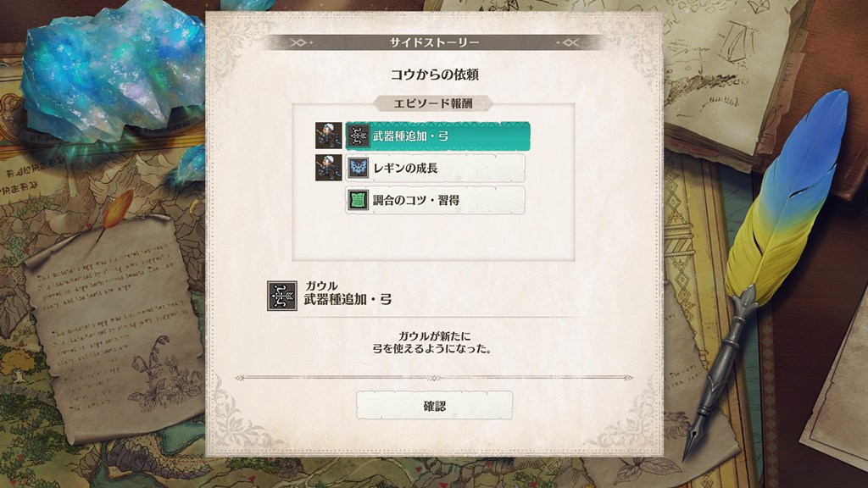868x488 pixels.
Task: Click the empty area below reward list
Action: click(433, 237)
